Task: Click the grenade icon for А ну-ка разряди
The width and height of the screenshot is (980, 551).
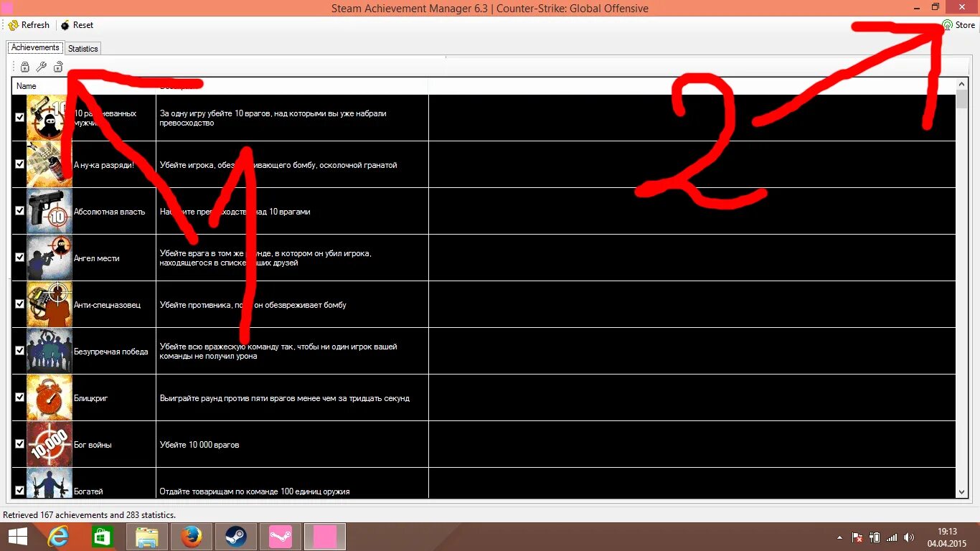Action: coord(50,164)
